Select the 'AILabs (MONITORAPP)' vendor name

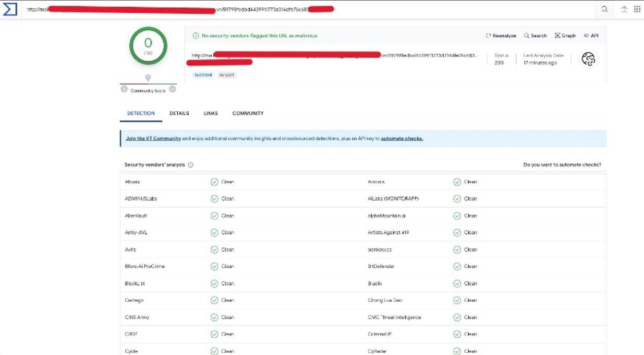393,199
